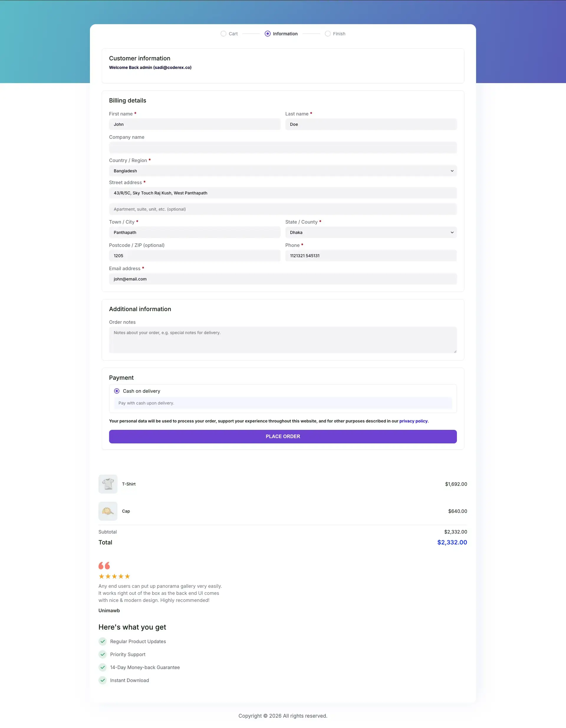Image resolution: width=566 pixels, height=728 pixels.
Task: Open the privacy policy link
Action: (413, 421)
